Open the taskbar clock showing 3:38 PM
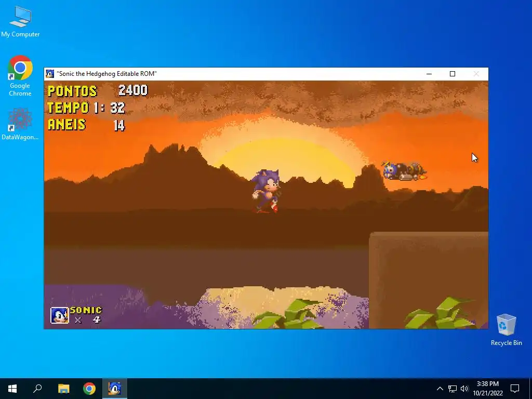 point(488,389)
